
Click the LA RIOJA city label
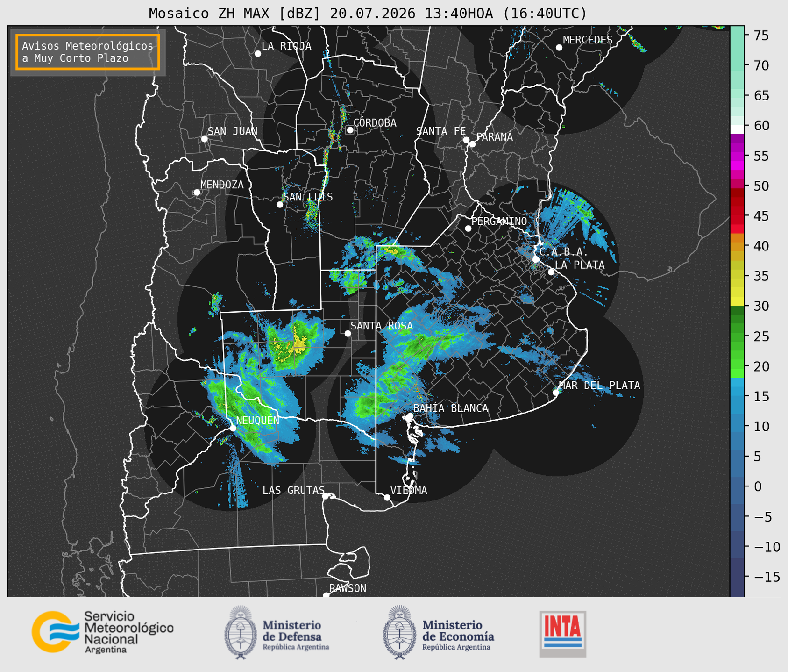(x=286, y=46)
